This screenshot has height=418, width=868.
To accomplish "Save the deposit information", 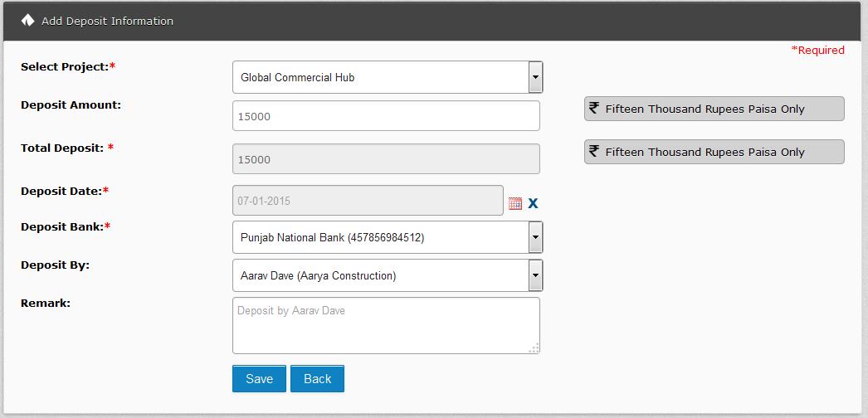I will pos(259,379).
